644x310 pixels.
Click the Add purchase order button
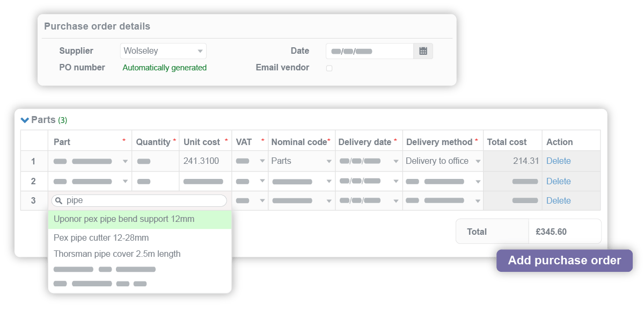pyautogui.click(x=565, y=261)
